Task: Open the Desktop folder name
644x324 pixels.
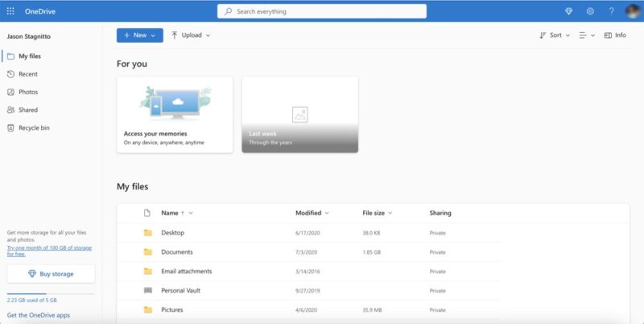Action: 172,233
